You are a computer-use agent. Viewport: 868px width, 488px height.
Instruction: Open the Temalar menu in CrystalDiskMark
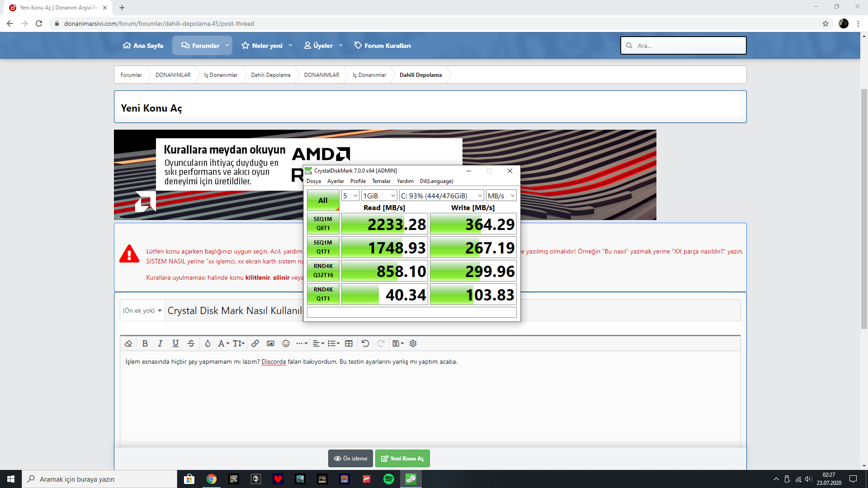point(381,181)
